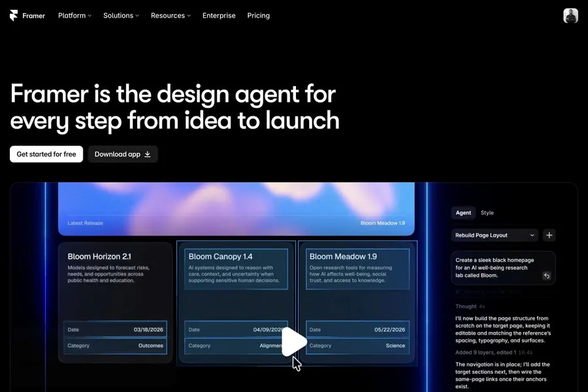
Task: Click the Framer wordmark text
Action: [x=33, y=16]
